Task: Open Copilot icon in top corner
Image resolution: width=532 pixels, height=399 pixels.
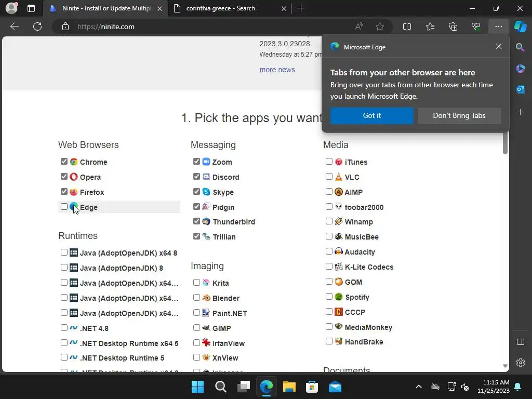Action: (x=520, y=26)
